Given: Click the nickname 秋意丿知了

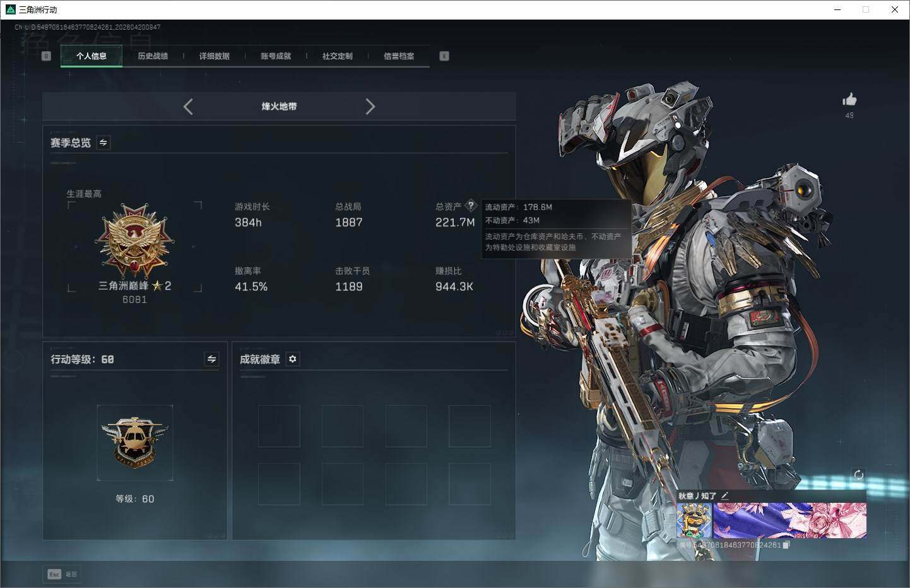Looking at the screenshot, I should [697, 496].
